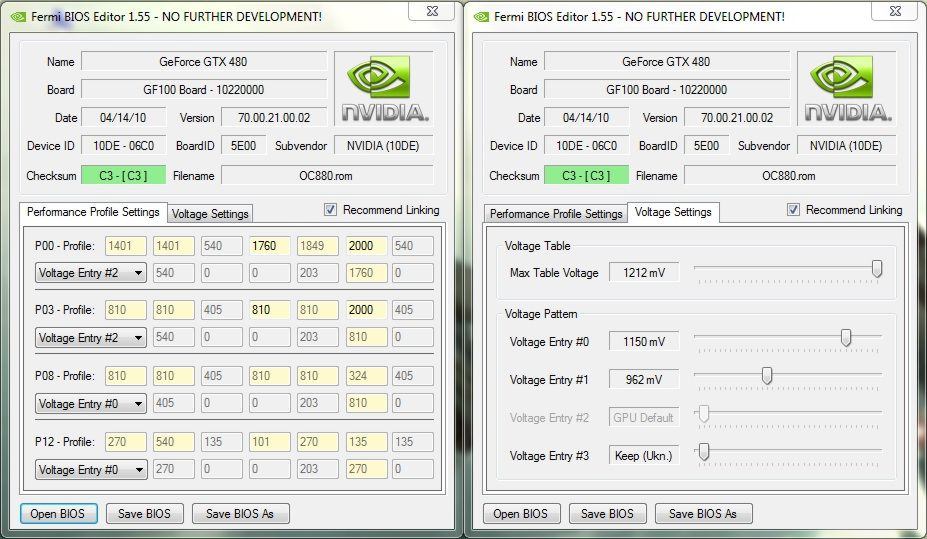Open the P00 profile Voltage Entry #2 dropdown
927x539 pixels.
point(90,273)
